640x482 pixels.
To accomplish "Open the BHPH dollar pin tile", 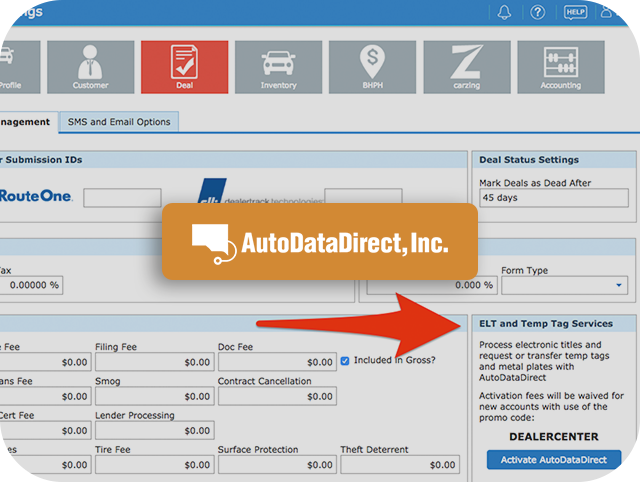I will [x=372, y=67].
